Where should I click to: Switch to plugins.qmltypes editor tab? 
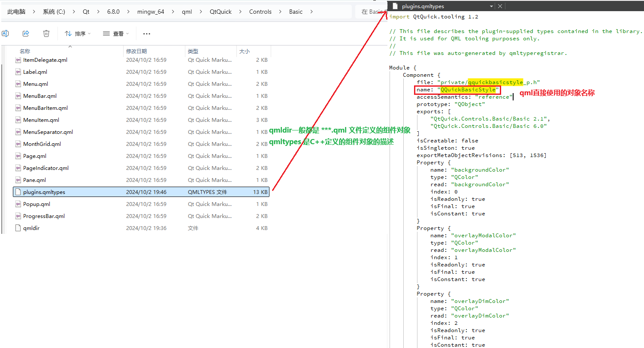pos(423,6)
